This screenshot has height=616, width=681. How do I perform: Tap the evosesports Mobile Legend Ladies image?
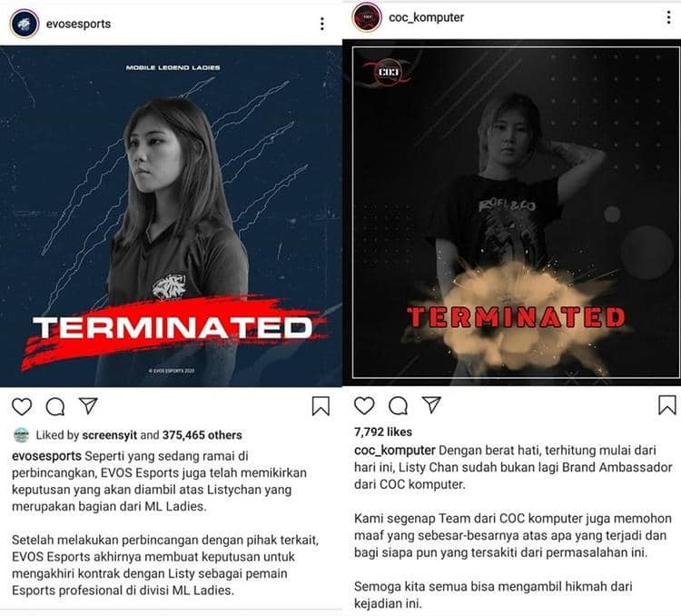(x=171, y=216)
